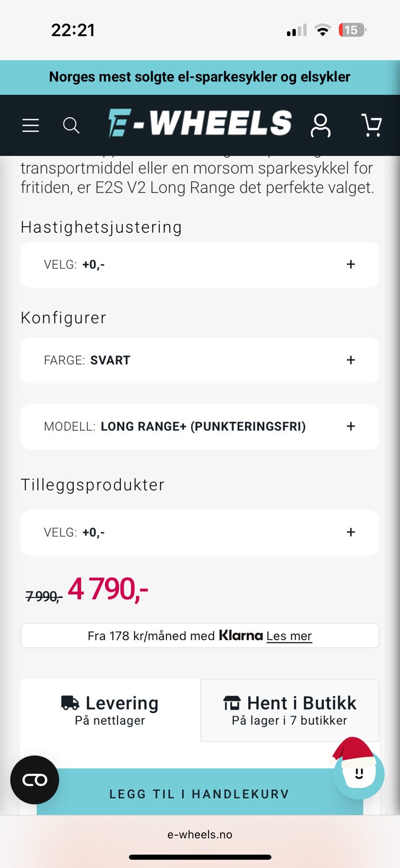The image size is (400, 868).
Task: Add item with Legg til i handlekurv
Action: 200,792
